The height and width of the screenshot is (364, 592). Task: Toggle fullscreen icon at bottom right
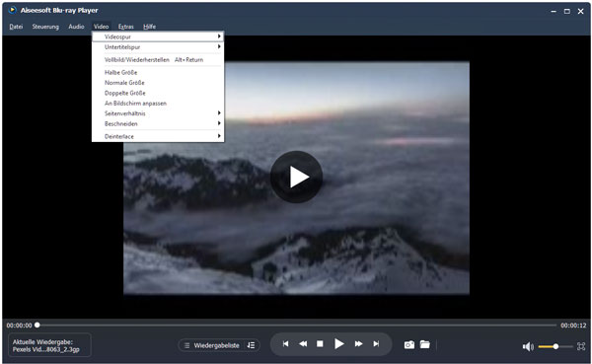tap(581, 346)
